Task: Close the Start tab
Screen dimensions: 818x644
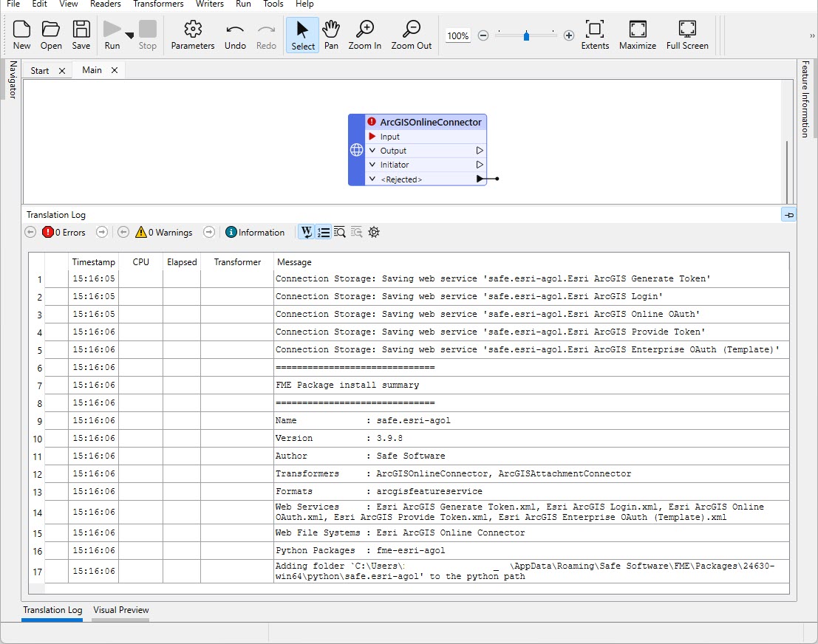Action: pyautogui.click(x=62, y=70)
